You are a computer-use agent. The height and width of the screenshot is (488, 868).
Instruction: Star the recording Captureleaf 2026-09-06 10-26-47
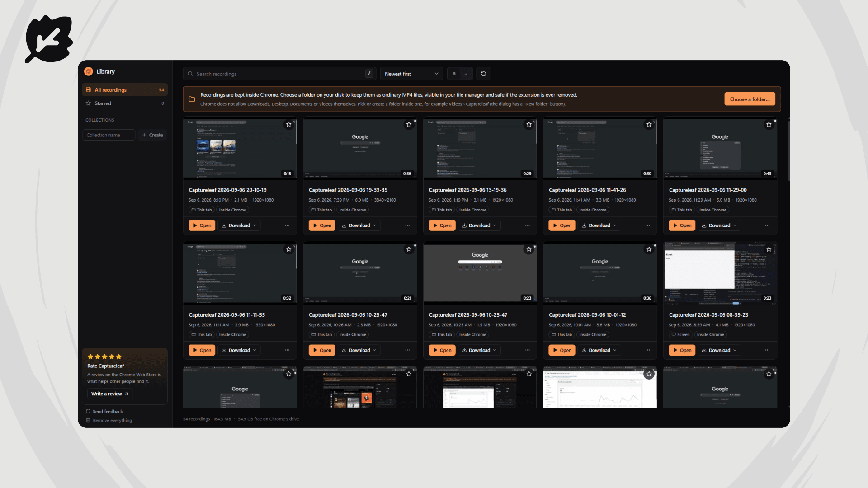click(409, 249)
